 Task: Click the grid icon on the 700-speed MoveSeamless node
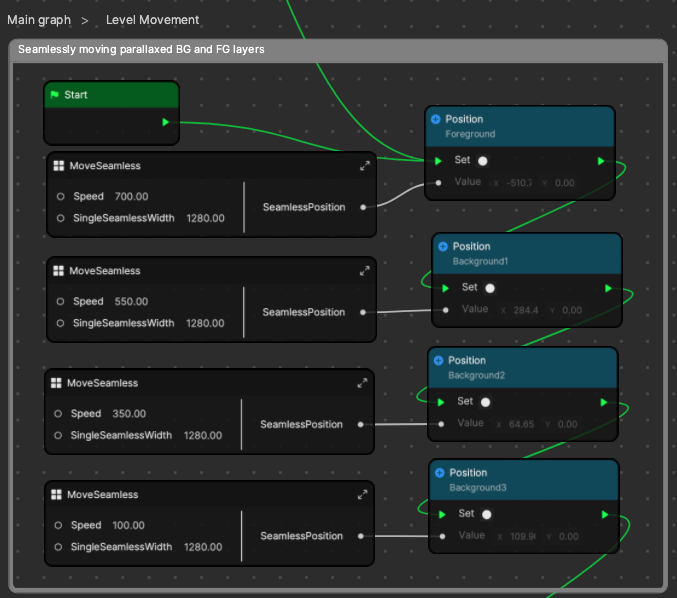(58, 166)
